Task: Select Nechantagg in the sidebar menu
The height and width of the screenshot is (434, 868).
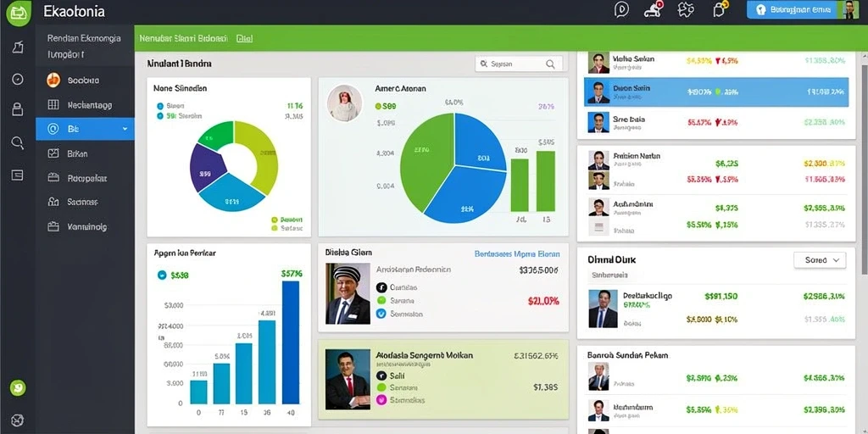Action: [90, 104]
